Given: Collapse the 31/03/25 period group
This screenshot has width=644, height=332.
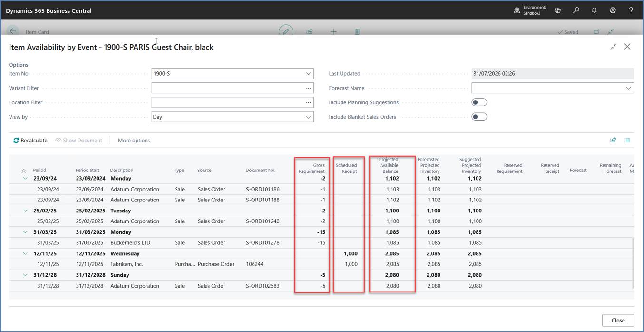Looking at the screenshot, I should [x=25, y=232].
